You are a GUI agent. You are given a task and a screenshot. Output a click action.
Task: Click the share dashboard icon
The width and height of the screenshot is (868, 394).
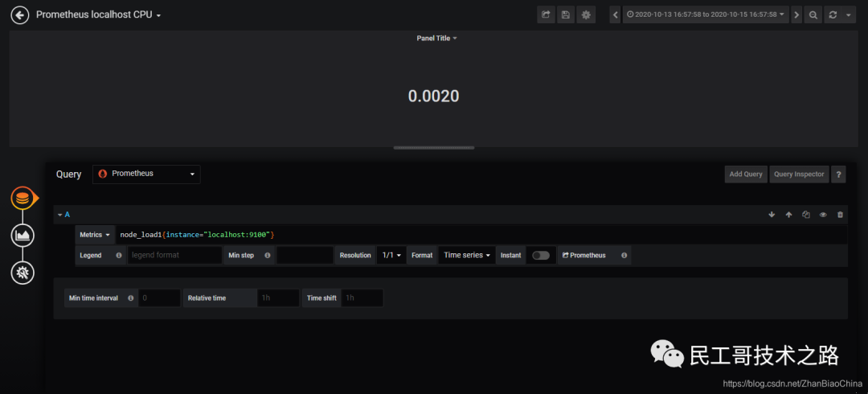pyautogui.click(x=546, y=15)
